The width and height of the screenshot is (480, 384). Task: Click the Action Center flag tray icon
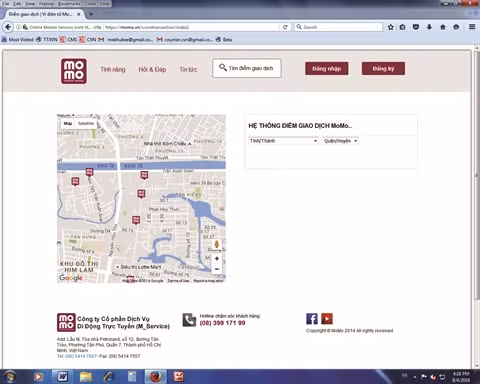pyautogui.click(x=424, y=377)
